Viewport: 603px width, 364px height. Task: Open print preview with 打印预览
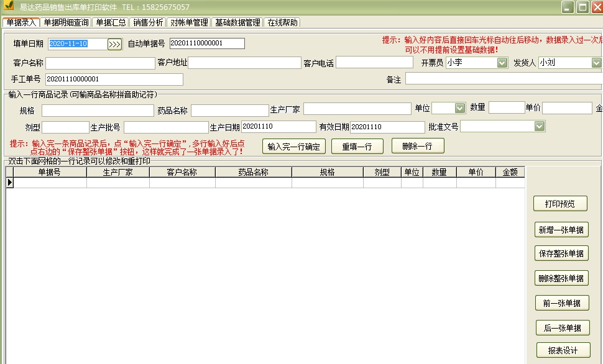(559, 203)
